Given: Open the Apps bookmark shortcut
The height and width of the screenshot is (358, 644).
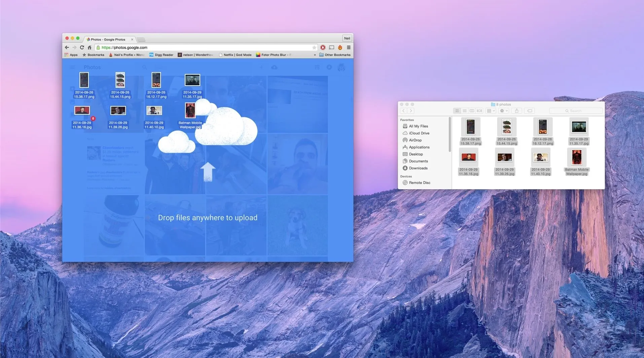Looking at the screenshot, I should 71,55.
